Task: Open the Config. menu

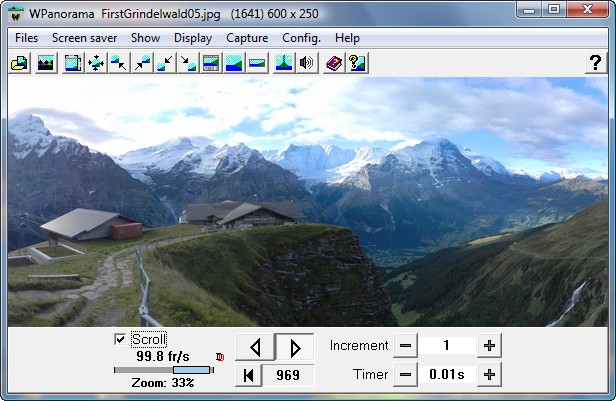Action: (301, 38)
